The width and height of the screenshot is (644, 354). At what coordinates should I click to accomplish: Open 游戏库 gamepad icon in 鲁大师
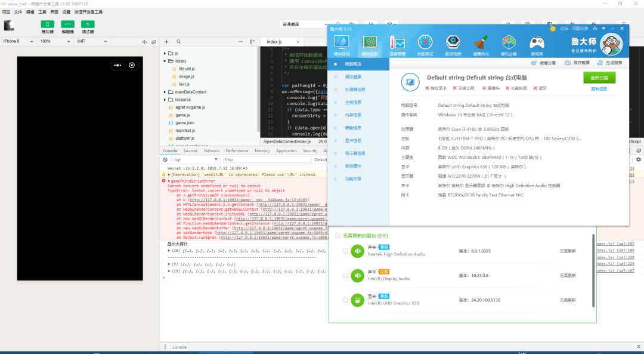coord(537,45)
